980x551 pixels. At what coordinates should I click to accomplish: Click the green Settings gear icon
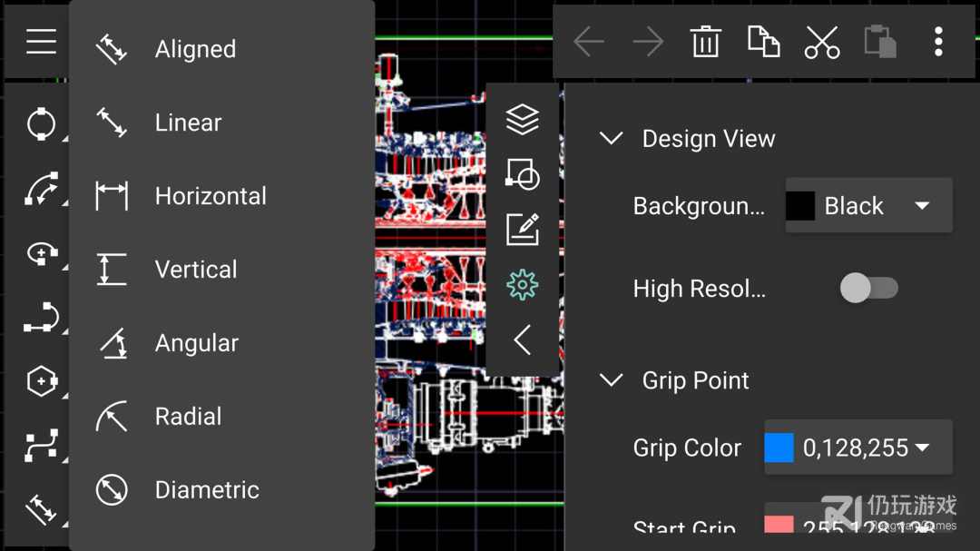523,284
